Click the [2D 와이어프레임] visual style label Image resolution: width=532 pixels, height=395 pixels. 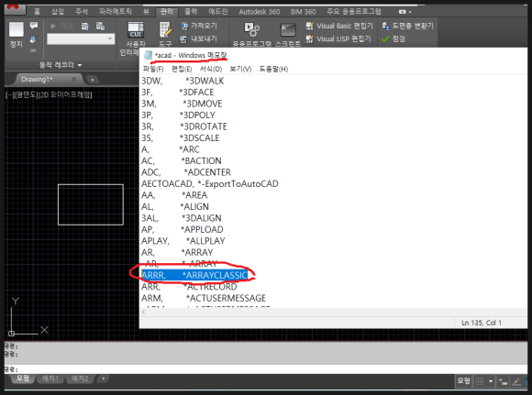pos(65,95)
